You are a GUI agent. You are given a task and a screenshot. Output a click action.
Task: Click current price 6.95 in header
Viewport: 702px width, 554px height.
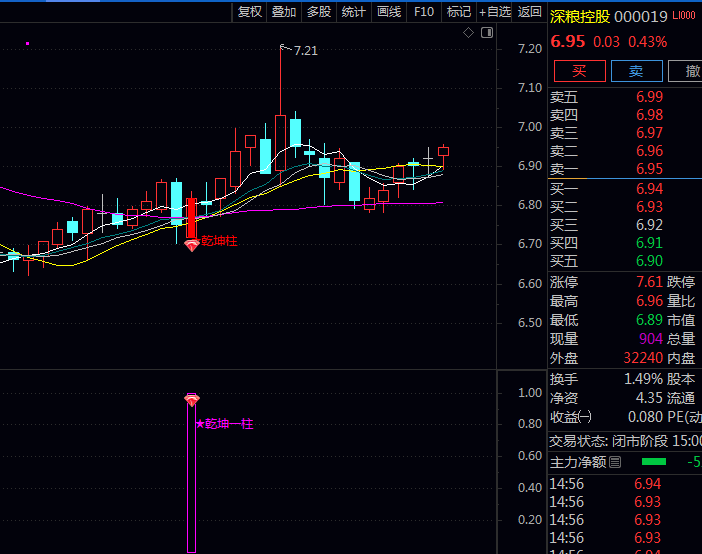point(568,41)
